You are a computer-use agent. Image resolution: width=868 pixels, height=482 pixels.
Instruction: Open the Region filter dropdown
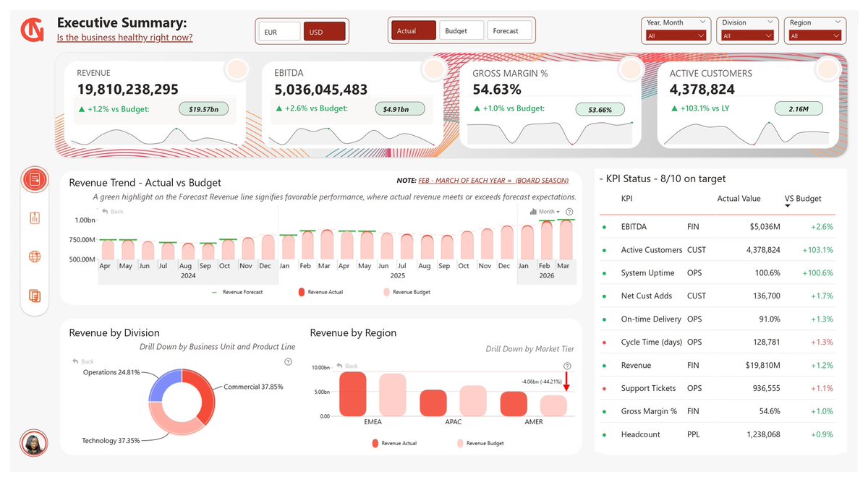click(815, 35)
